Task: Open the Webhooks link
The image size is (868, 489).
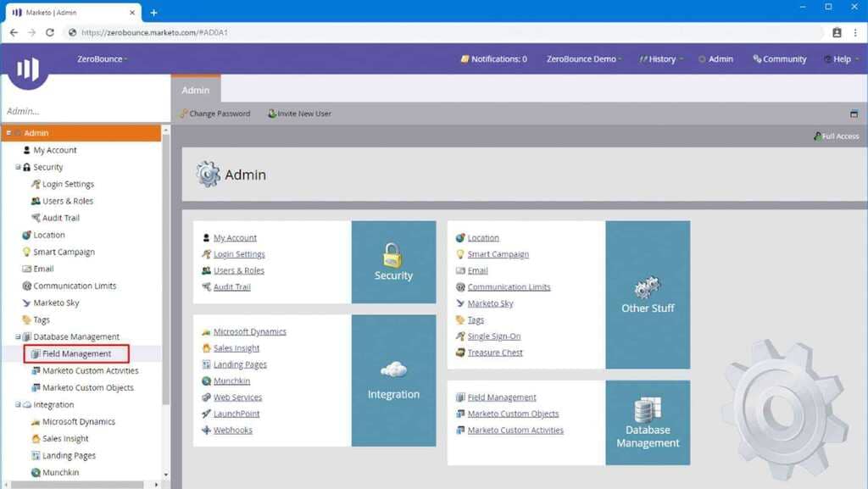Action: point(233,430)
